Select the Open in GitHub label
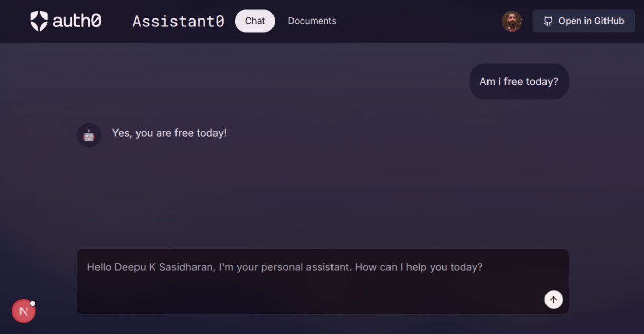Screen dimensions: 644x334 (x=591, y=21)
